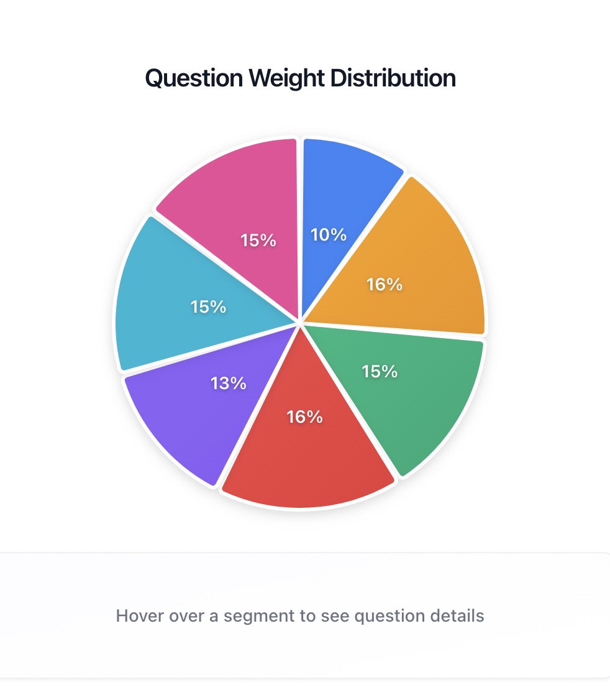Select the red 16% pie slice
This screenshot has width=610, height=700.
pyautogui.click(x=311, y=460)
